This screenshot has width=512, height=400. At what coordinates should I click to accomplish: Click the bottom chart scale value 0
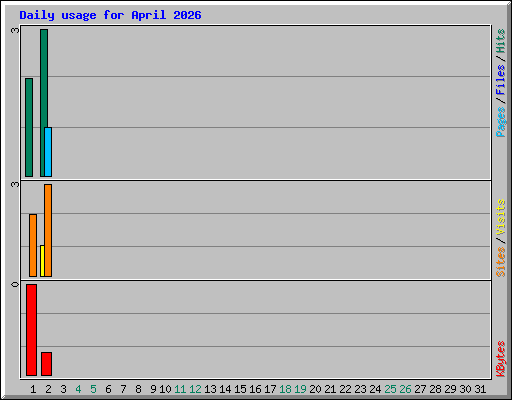[15, 284]
